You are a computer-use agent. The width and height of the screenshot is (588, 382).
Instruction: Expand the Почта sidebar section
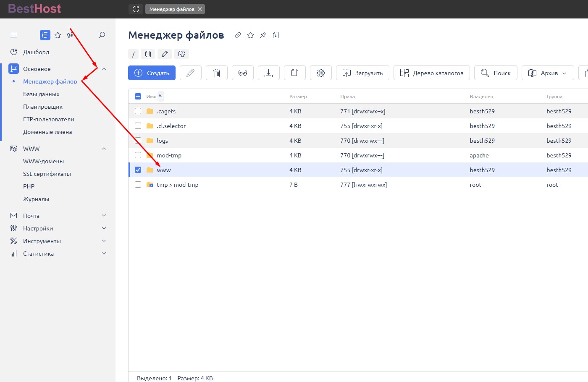(x=104, y=216)
